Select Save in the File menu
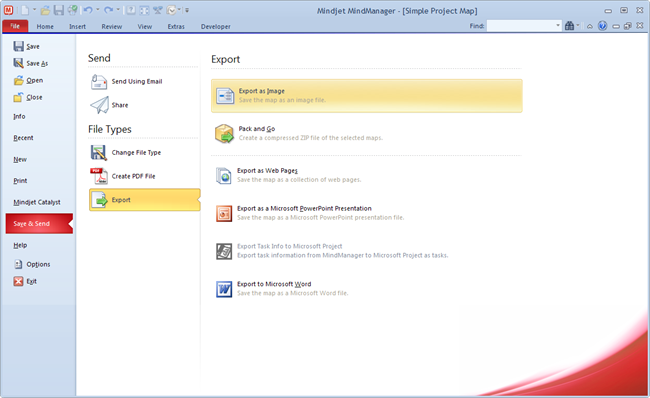This screenshot has height=398, width=650. pos(27,46)
